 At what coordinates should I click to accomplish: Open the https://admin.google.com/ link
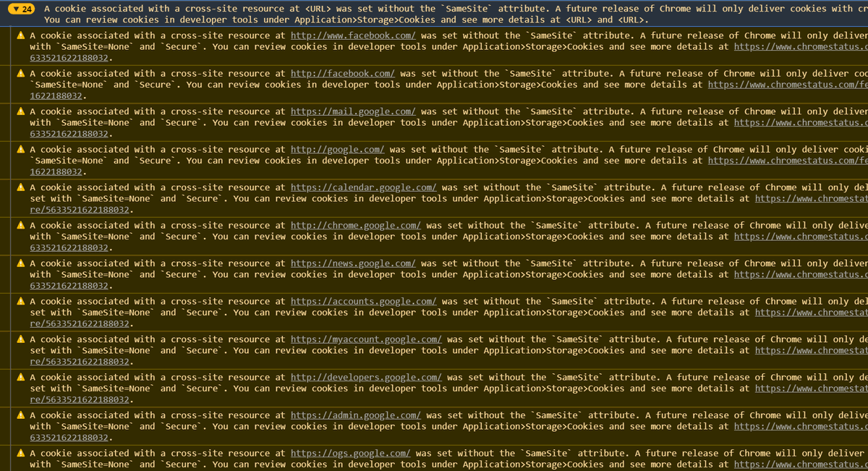click(356, 415)
